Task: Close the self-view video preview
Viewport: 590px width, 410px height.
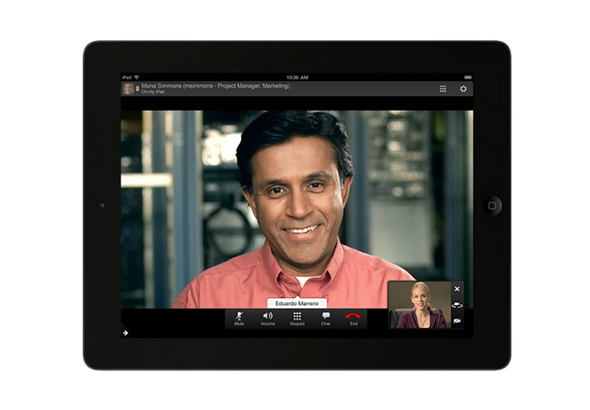Action: pyautogui.click(x=457, y=289)
